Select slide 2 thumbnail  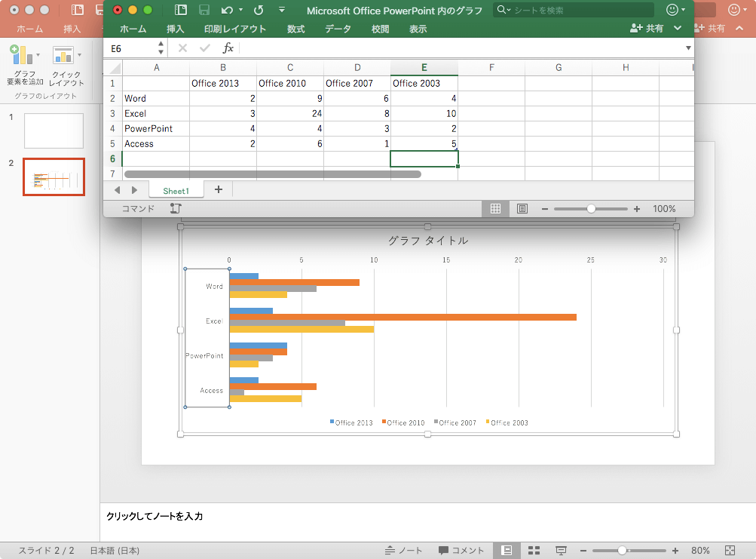pyautogui.click(x=54, y=177)
